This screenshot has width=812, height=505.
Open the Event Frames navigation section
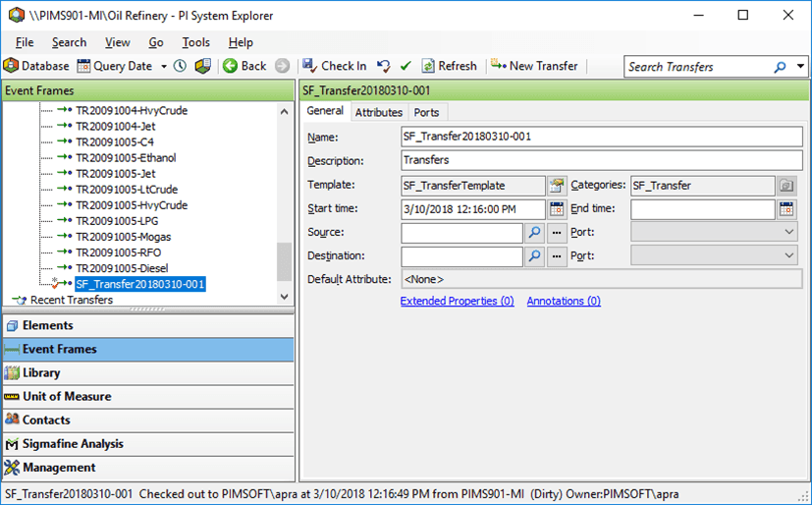148,350
